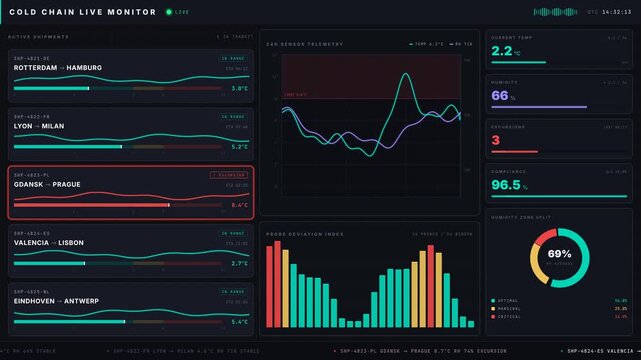Click the HUMIDITY 66% value
The height and width of the screenshot is (360, 641).
tap(503, 96)
